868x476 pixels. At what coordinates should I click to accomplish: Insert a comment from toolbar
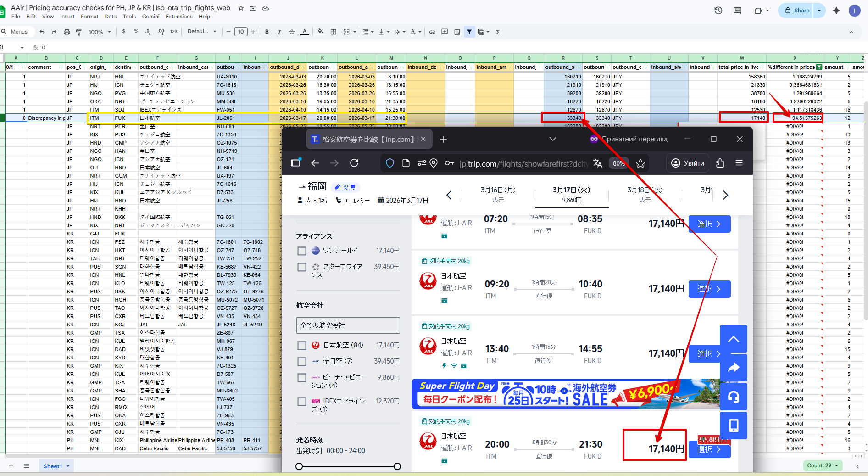[x=445, y=32]
